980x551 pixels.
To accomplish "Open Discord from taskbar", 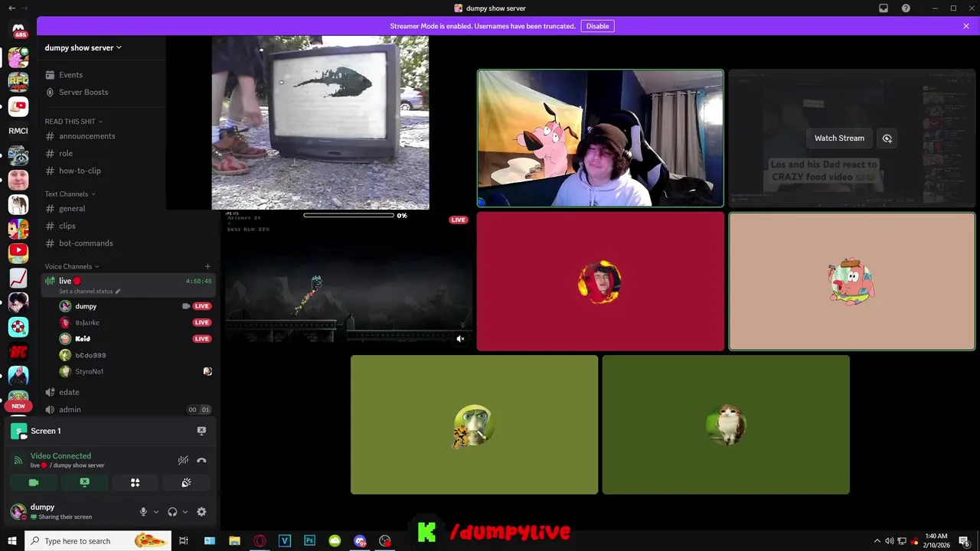I will 360,541.
